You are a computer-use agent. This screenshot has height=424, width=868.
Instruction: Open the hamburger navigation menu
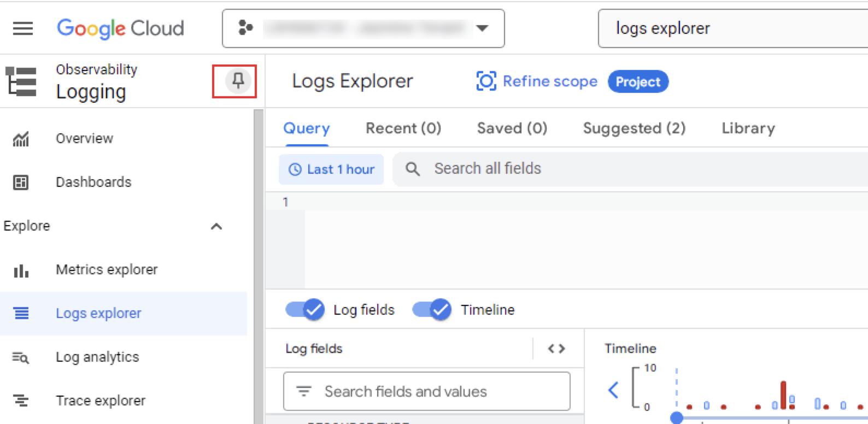coord(22,28)
